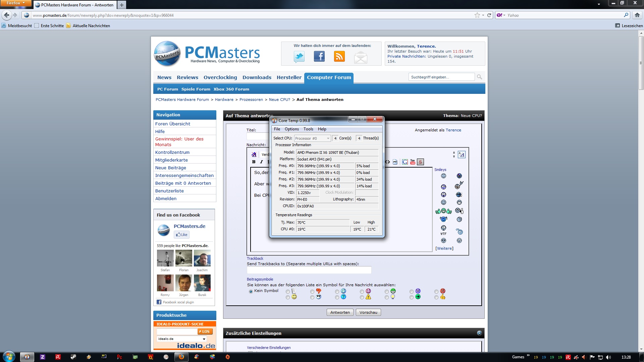Viewport: 644px width, 362px height.
Task: Open the Twitter follow icon
Action: coord(299,57)
